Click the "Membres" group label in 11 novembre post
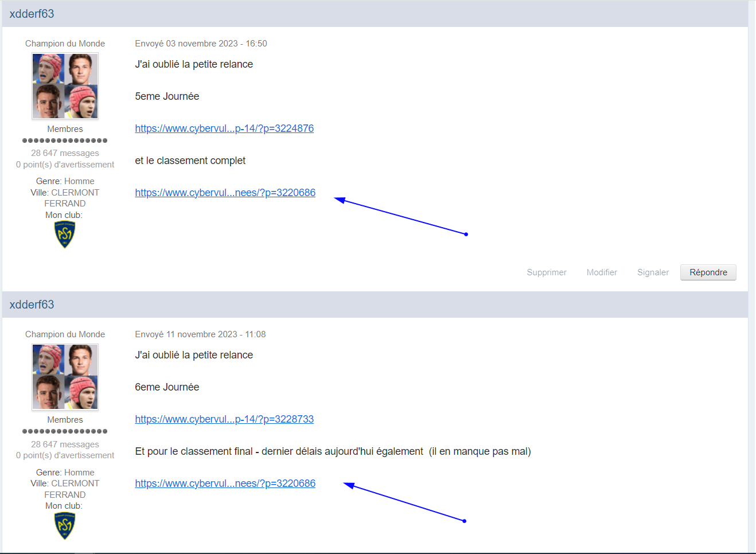 click(x=65, y=420)
